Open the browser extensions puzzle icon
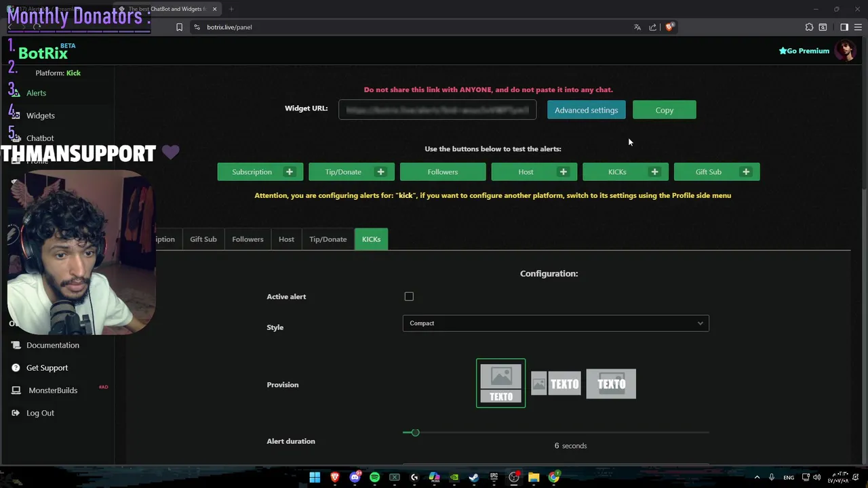Viewport: 868px width, 488px height. (809, 27)
